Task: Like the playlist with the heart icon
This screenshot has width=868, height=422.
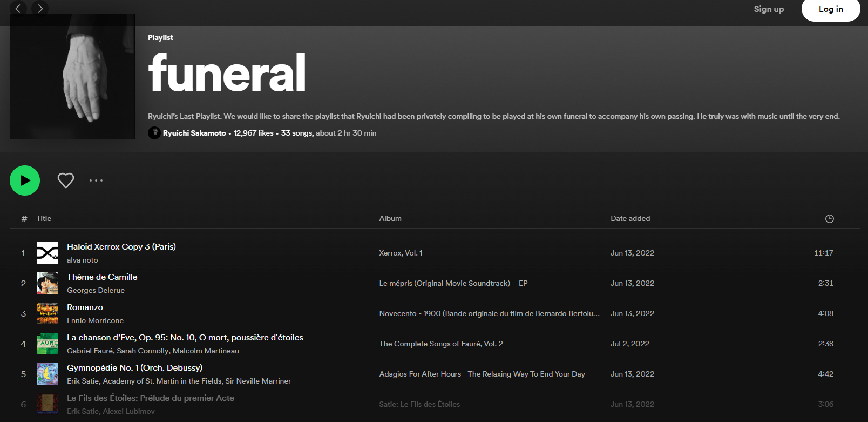Action: pyautogui.click(x=66, y=180)
